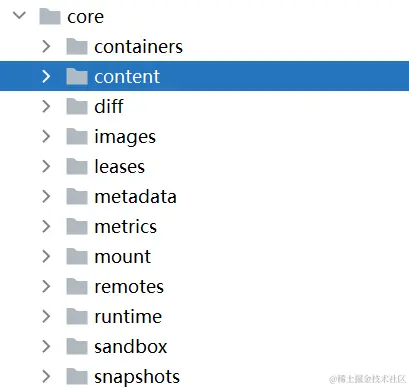Select the images folder label
Image resolution: width=409 pixels, height=387 pixels.
coord(125,137)
